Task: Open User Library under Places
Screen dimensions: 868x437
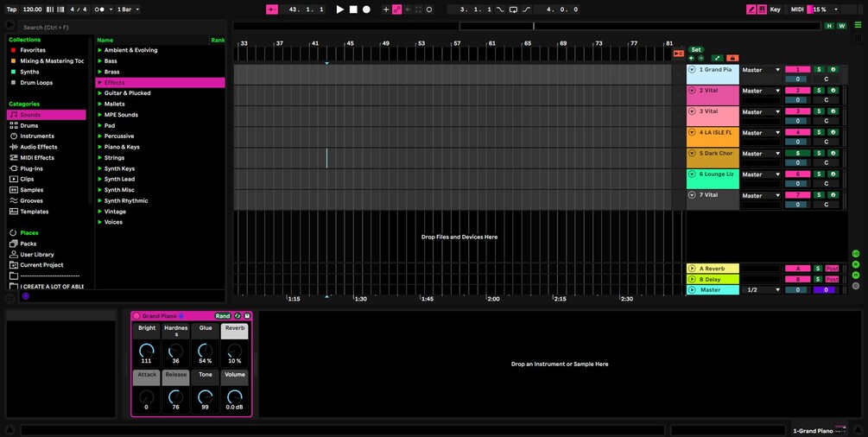Action: coord(37,255)
